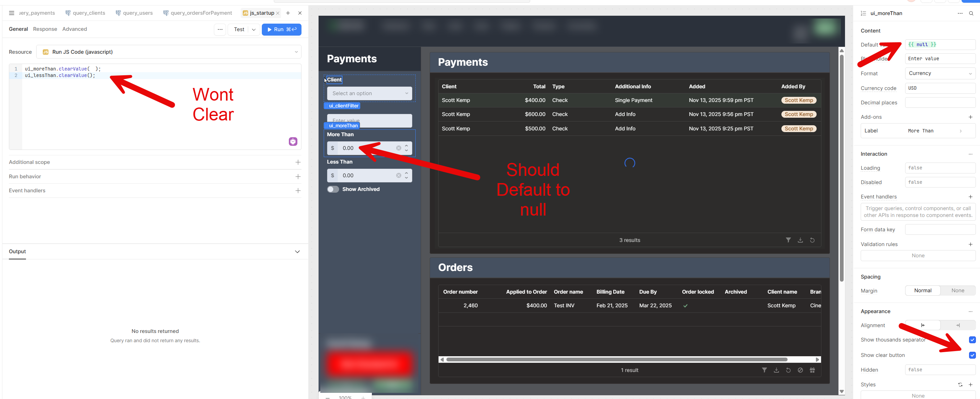
Task: Click the Orders table filter icon
Action: pyautogui.click(x=764, y=370)
